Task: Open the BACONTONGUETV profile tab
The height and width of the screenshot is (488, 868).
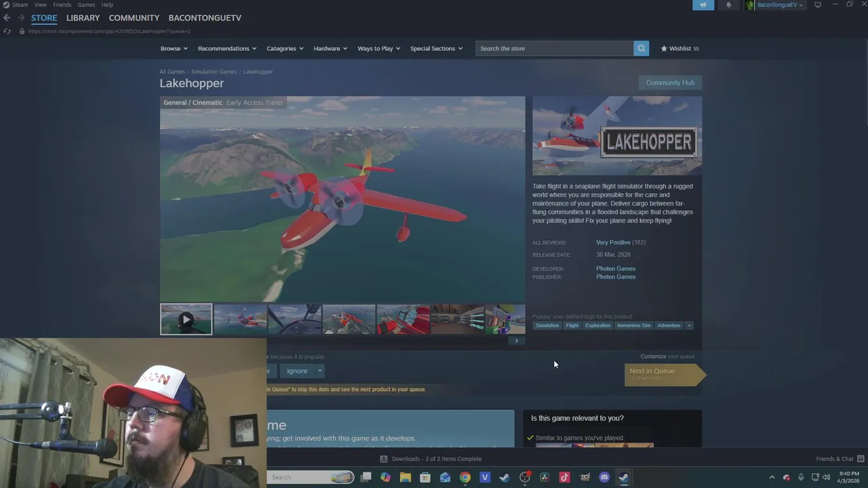Action: [x=205, y=18]
